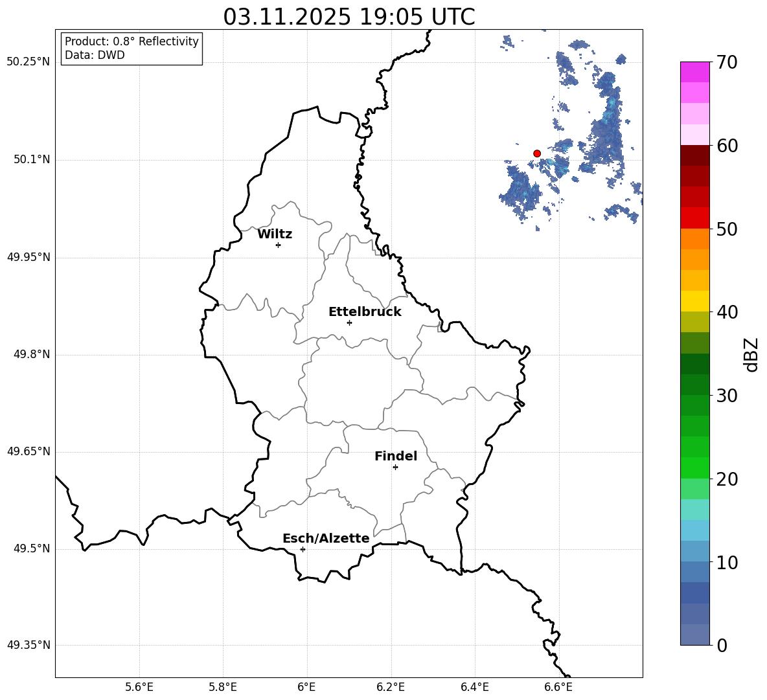
Task: Select the Esch/Alzette city label
Action: (326, 538)
